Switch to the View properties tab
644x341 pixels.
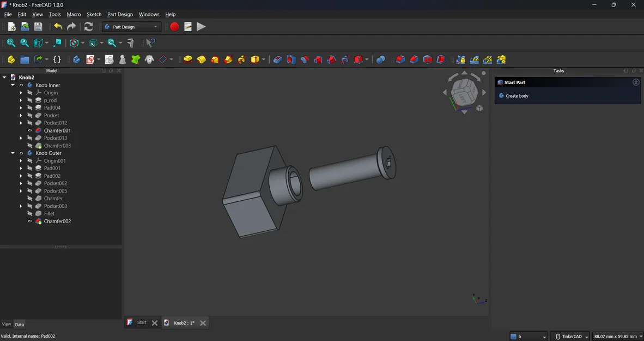pos(7,325)
